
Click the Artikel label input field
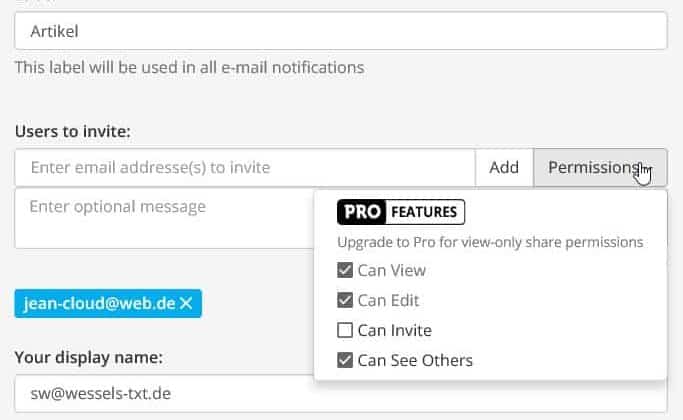(341, 31)
